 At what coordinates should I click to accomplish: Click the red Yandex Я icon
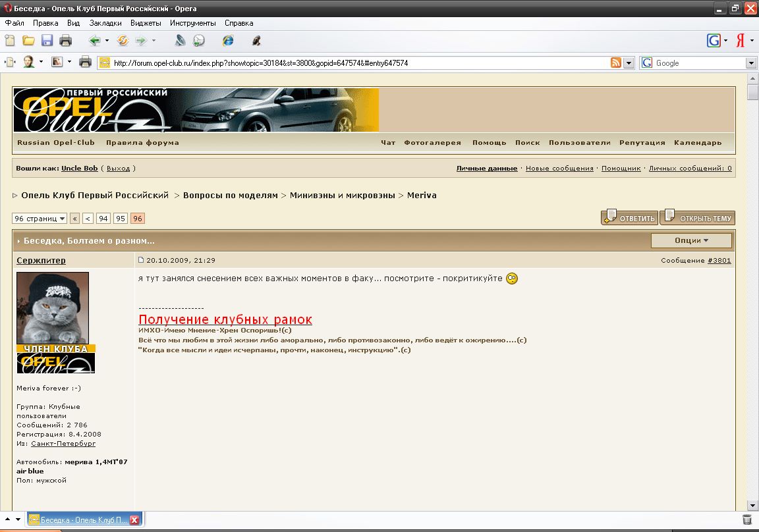coord(740,41)
